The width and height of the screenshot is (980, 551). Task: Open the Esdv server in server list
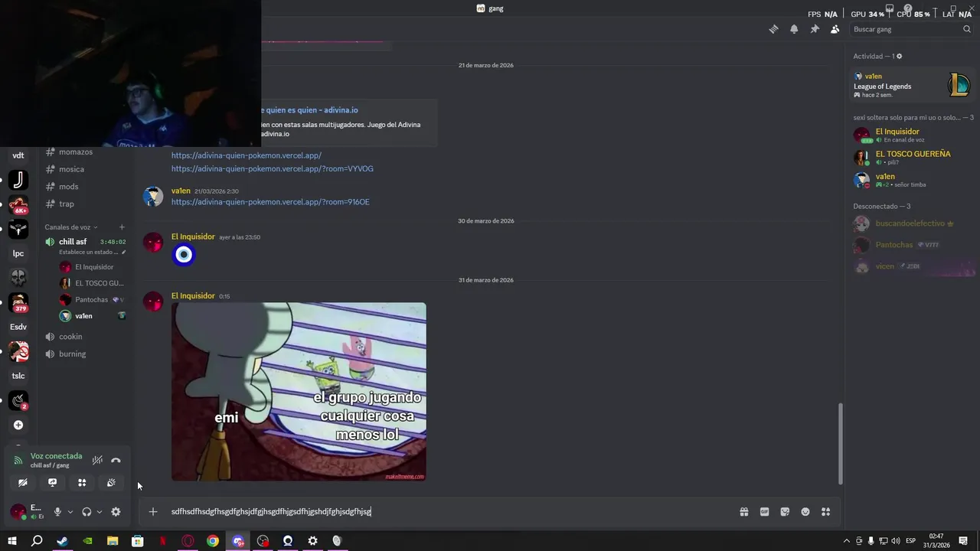pos(18,327)
